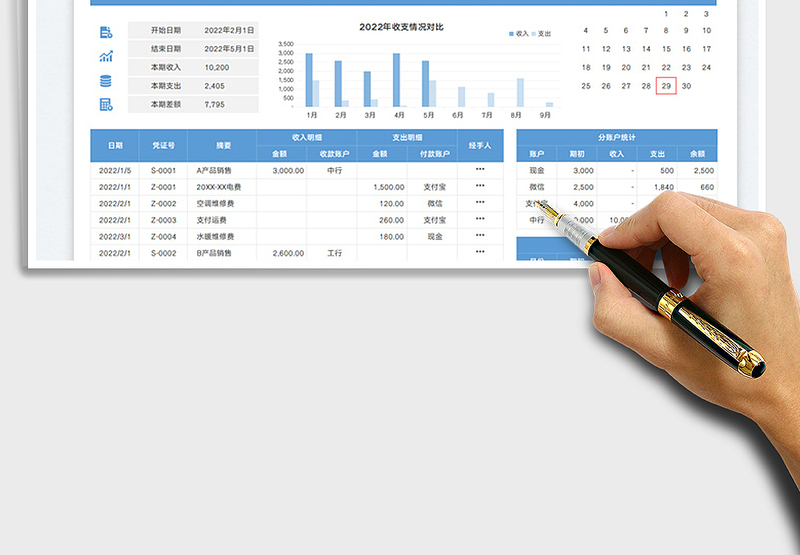Click the database stack icon
800x555 pixels.
click(x=106, y=80)
